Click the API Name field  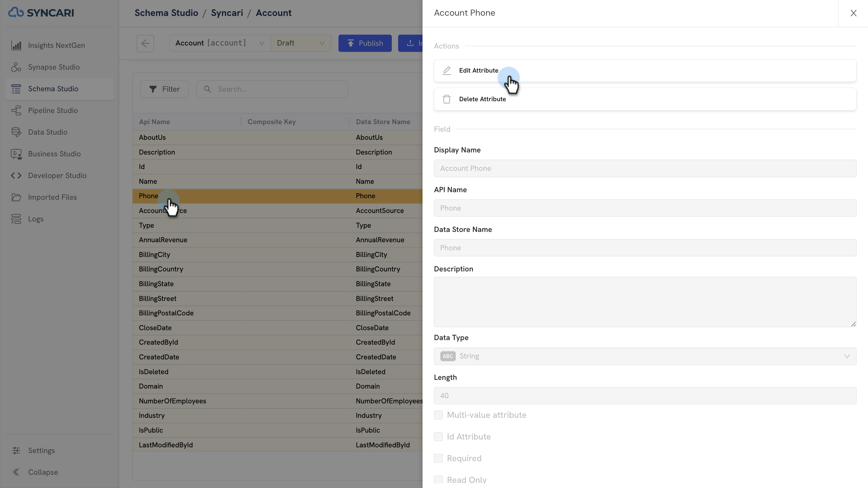coord(645,208)
